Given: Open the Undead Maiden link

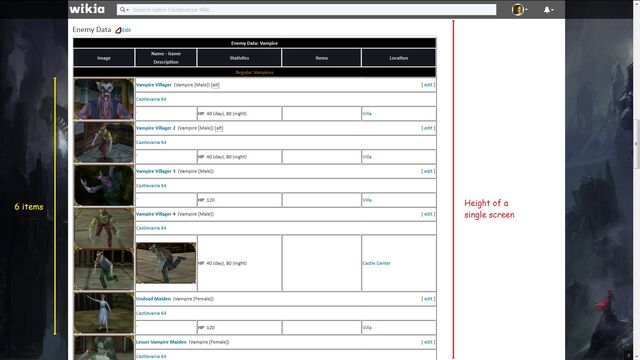Looking at the screenshot, I should coord(153,299).
